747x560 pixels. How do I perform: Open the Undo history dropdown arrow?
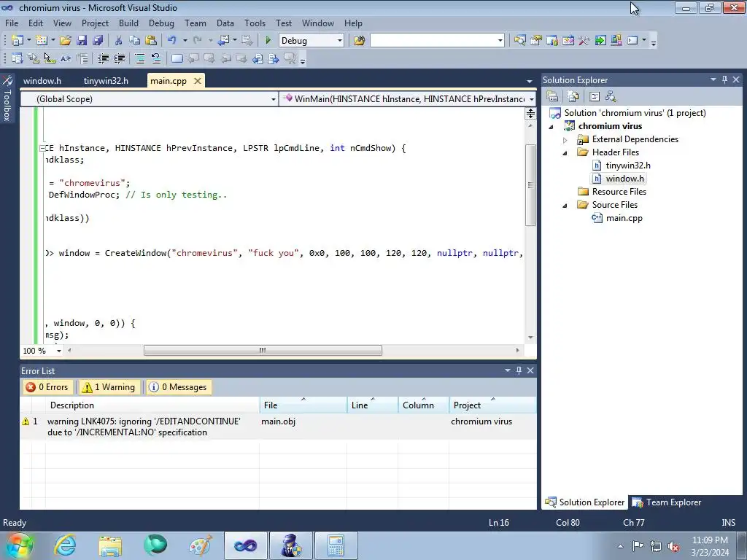185,41
